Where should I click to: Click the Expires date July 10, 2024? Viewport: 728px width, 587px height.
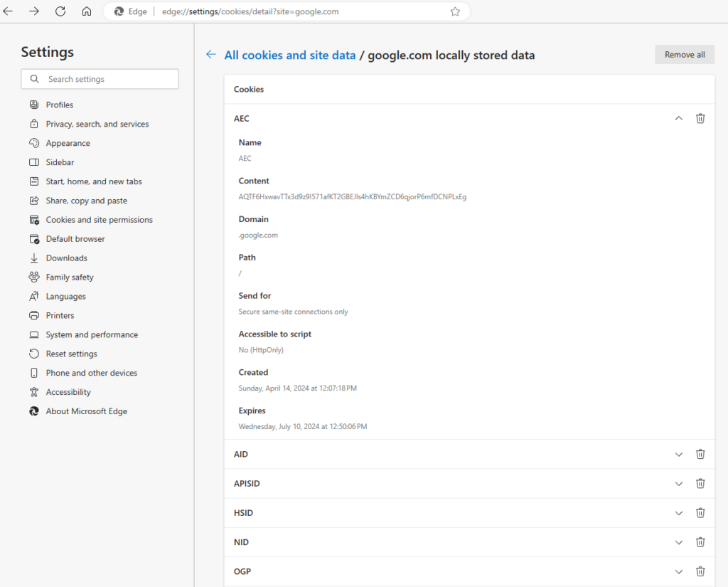[x=303, y=426]
